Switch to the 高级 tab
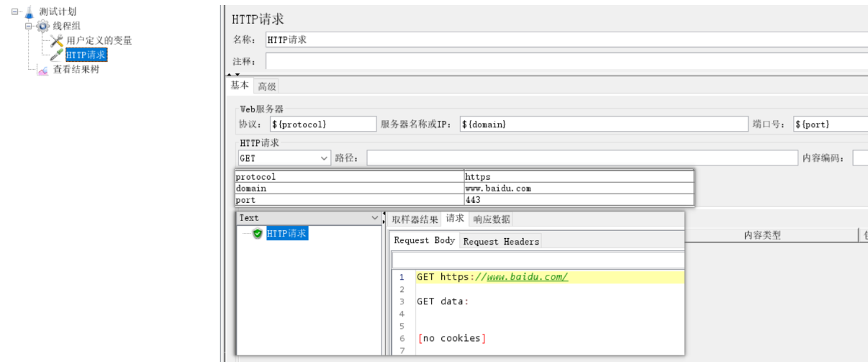 click(267, 86)
